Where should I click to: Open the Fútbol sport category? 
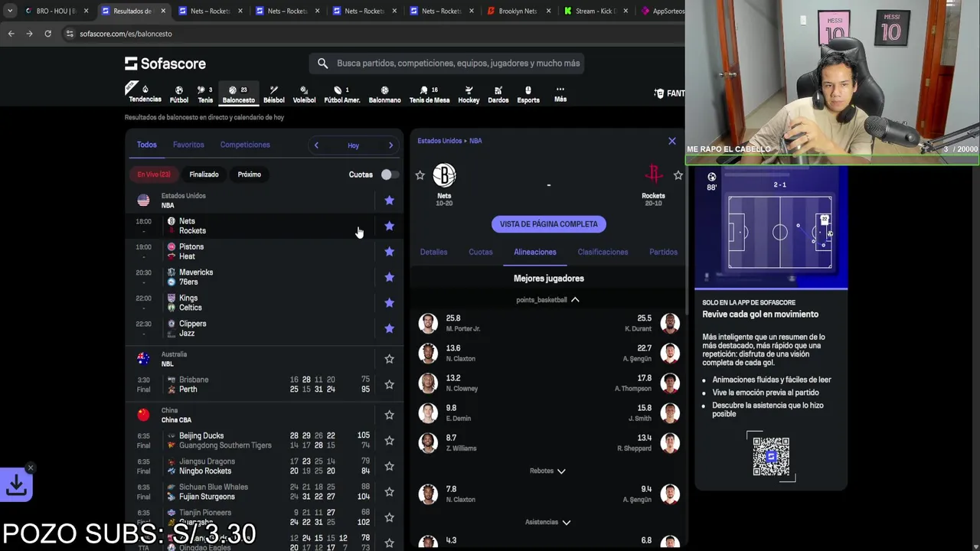point(178,94)
